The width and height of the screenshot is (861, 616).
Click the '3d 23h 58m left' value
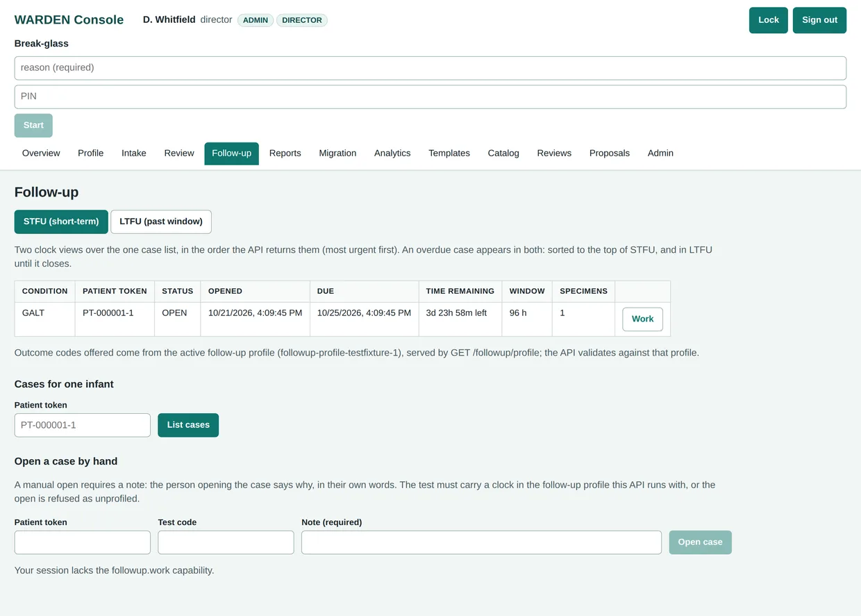coord(456,313)
